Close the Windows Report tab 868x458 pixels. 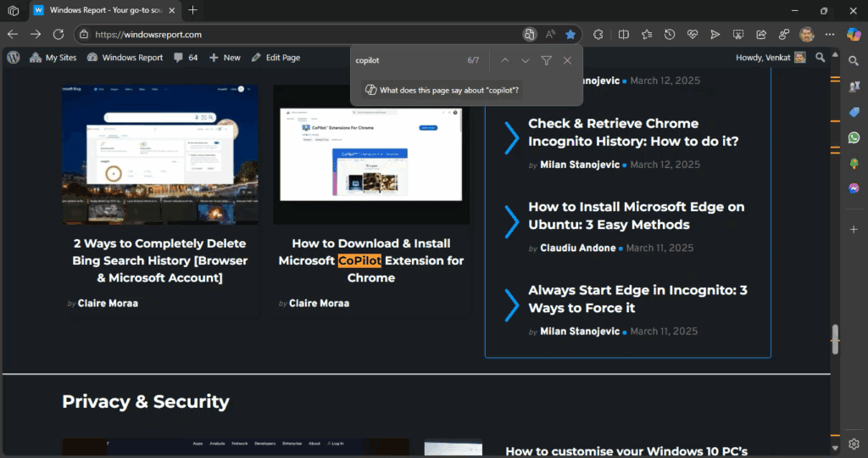click(171, 10)
